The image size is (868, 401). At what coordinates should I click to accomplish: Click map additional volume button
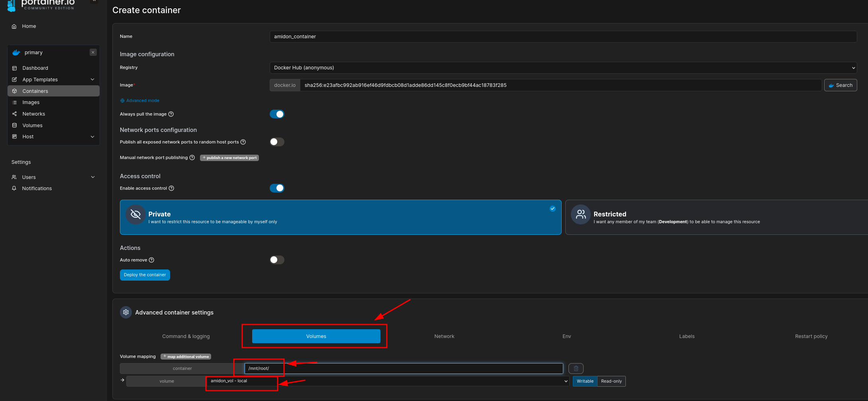pyautogui.click(x=186, y=357)
